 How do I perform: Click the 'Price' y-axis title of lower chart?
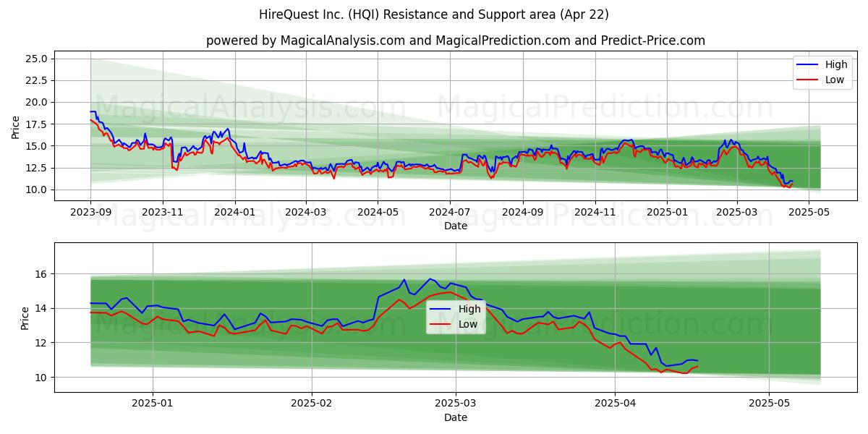[25, 318]
